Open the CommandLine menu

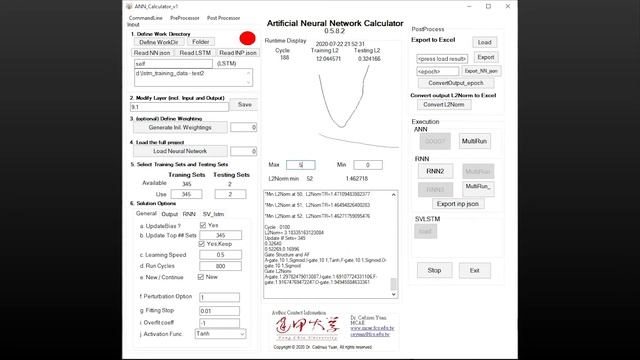click(145, 18)
